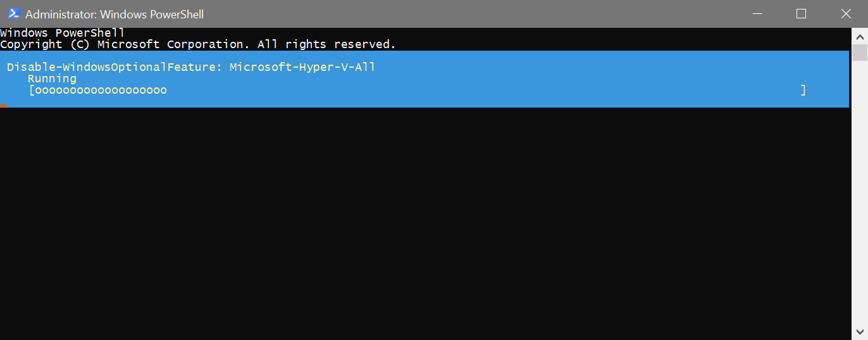Click the Running status text
The image size is (868, 340).
[52, 79]
